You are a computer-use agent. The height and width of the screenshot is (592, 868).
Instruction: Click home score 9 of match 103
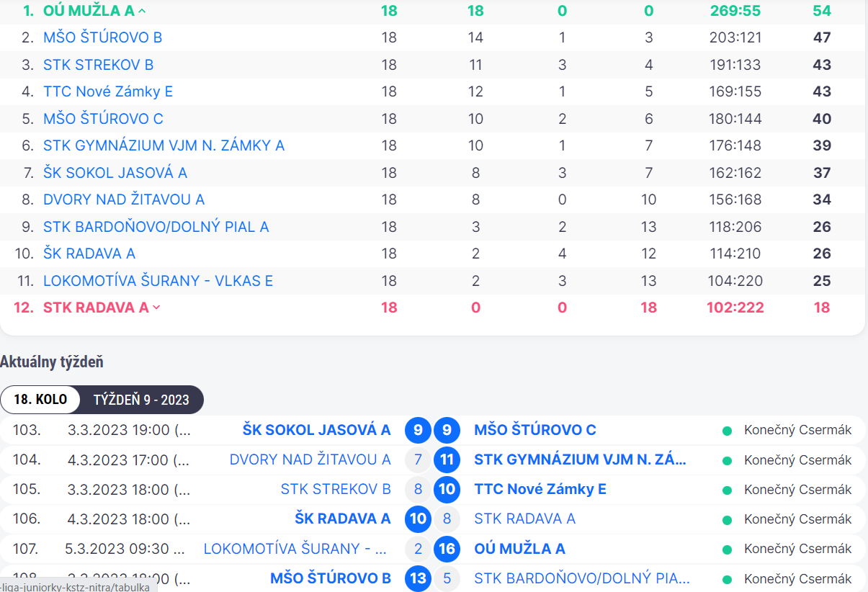(418, 431)
